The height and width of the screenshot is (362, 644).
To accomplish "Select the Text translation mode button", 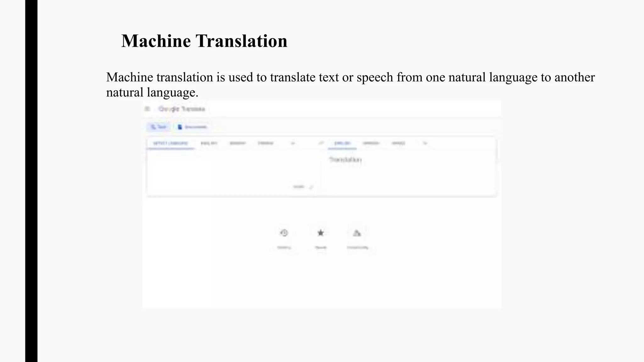I will click(158, 127).
